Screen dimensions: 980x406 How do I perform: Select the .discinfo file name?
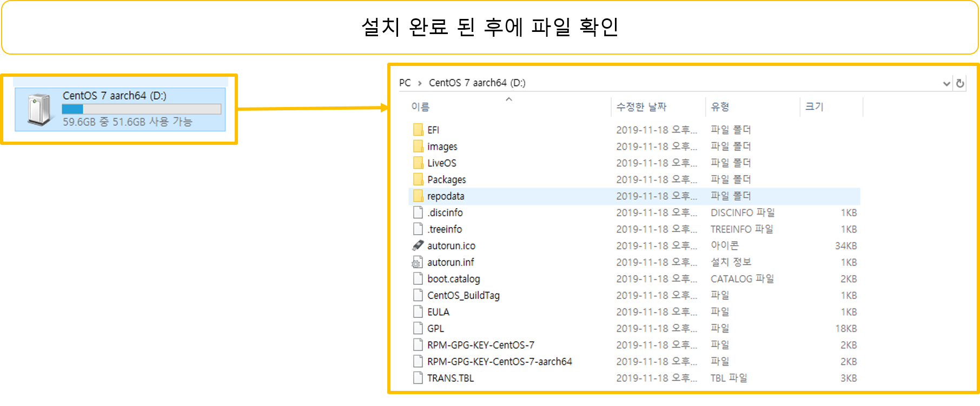[x=445, y=212]
